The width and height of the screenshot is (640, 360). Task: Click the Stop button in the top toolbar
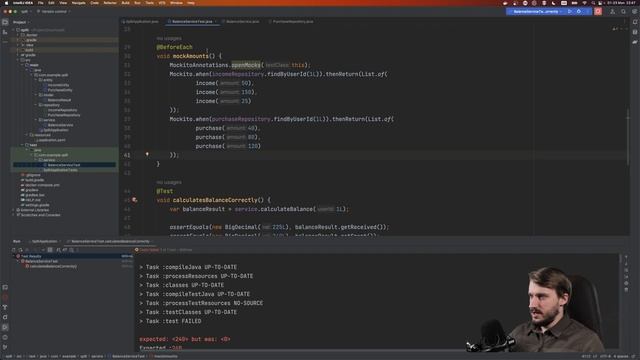point(598,11)
